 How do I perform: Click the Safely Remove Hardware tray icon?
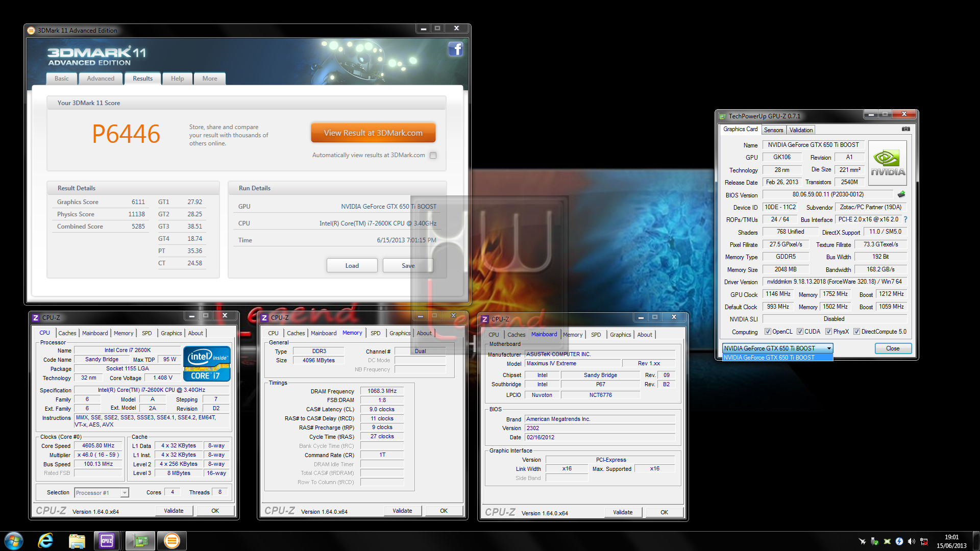click(x=875, y=541)
